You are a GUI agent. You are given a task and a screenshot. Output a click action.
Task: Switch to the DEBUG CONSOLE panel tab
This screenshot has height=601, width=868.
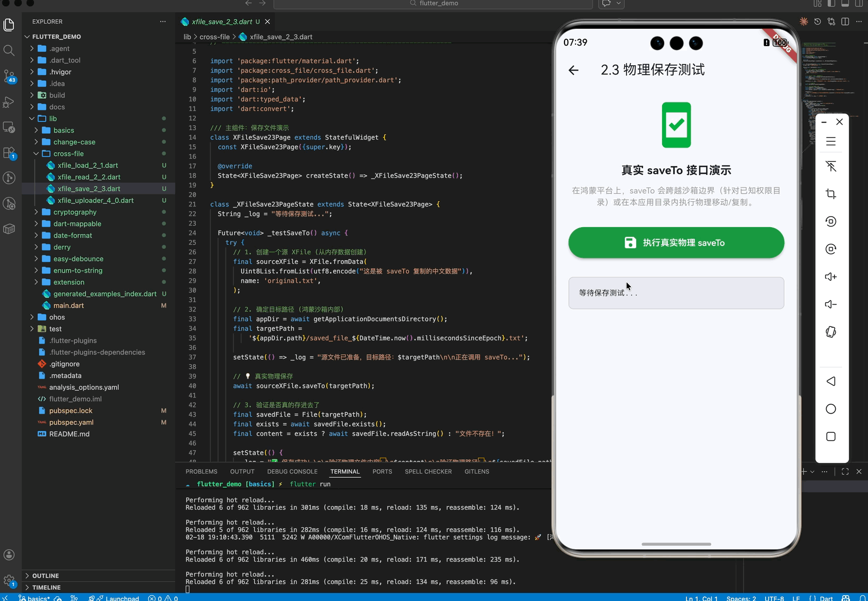click(x=292, y=471)
